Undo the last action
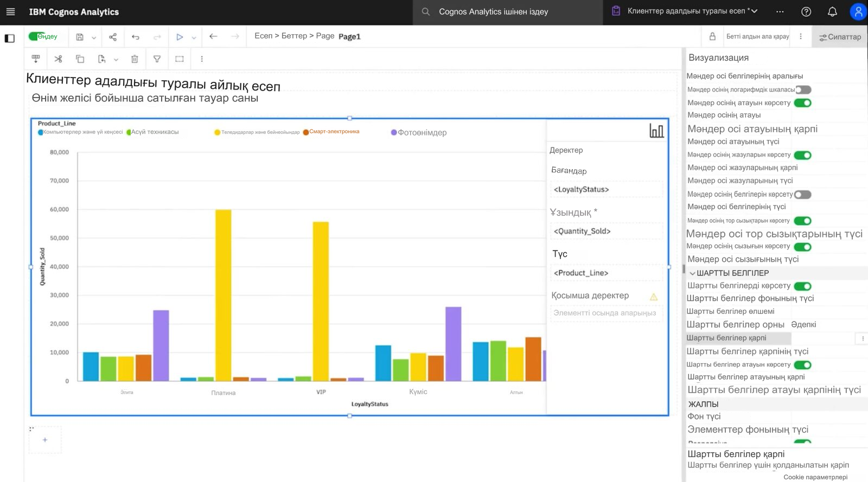This screenshot has width=868, height=482. pos(136,37)
